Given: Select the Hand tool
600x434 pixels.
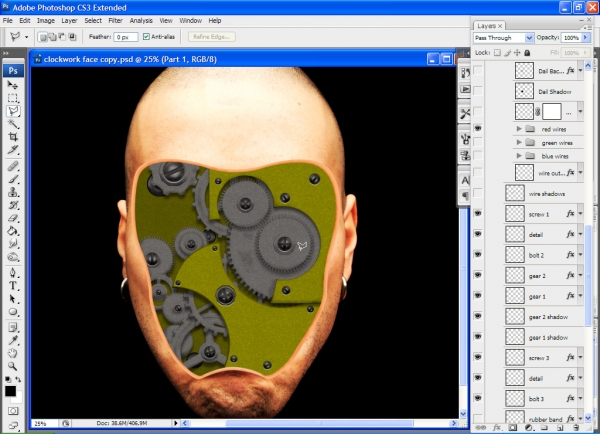Looking at the screenshot, I should pos(13,353).
